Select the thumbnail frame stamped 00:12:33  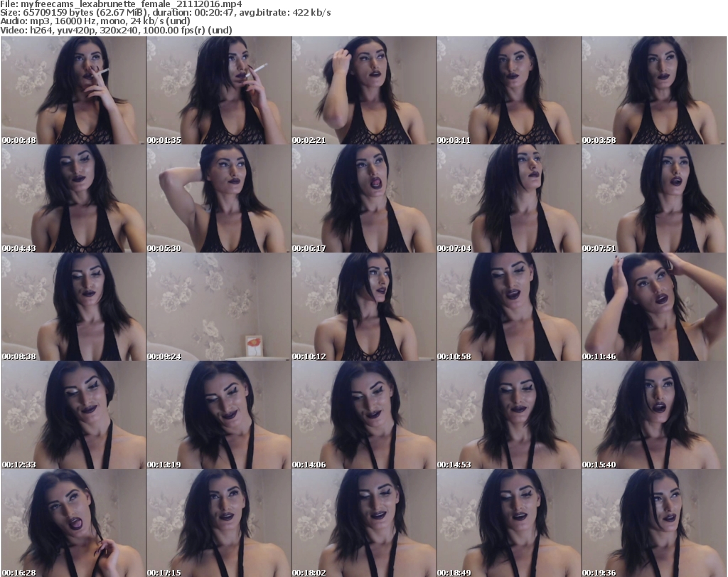point(74,415)
